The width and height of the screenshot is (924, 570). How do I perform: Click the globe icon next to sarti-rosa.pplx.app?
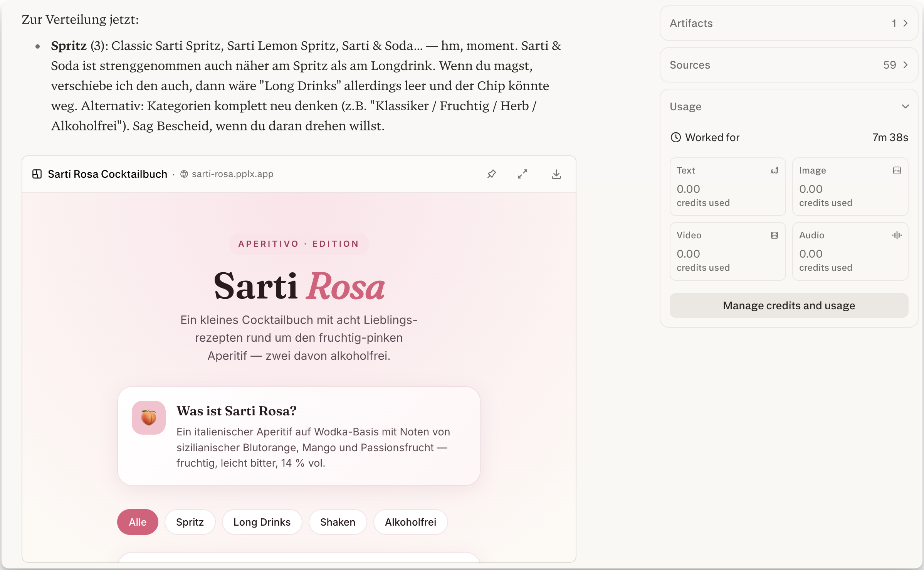coord(184,174)
